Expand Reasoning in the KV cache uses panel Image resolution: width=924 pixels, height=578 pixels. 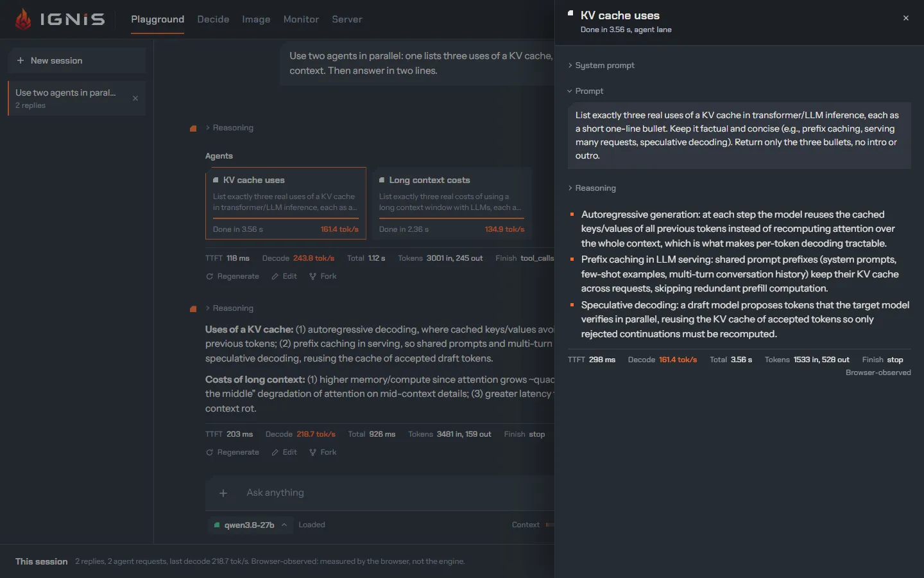(x=592, y=188)
